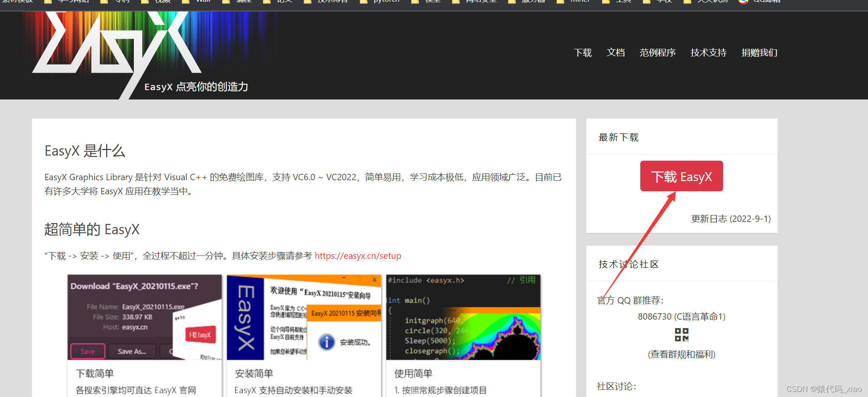Screen dimensions: 868x397
Task: Open the 范例程序 navigation item
Action: pos(657,53)
